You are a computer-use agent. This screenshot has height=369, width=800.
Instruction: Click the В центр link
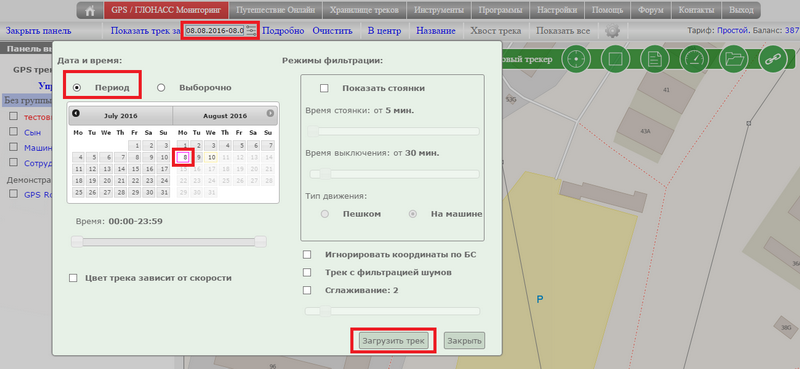[x=384, y=31]
